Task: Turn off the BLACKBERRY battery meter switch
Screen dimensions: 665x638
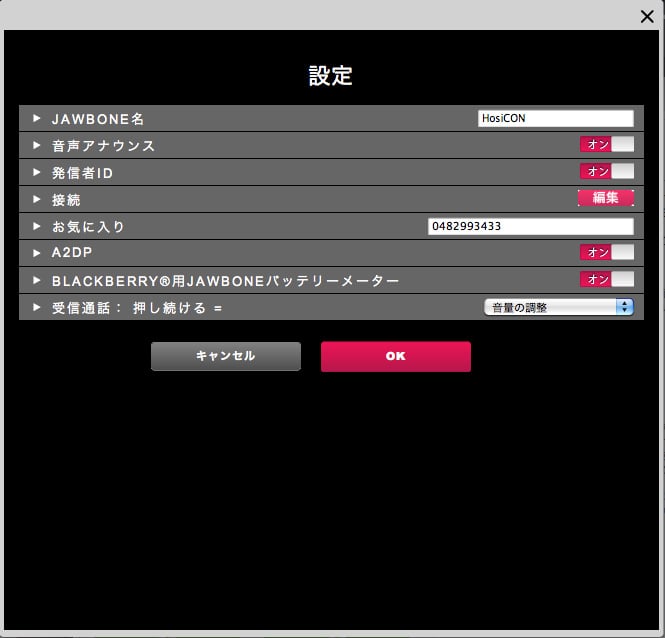Action: pyautogui.click(x=606, y=280)
